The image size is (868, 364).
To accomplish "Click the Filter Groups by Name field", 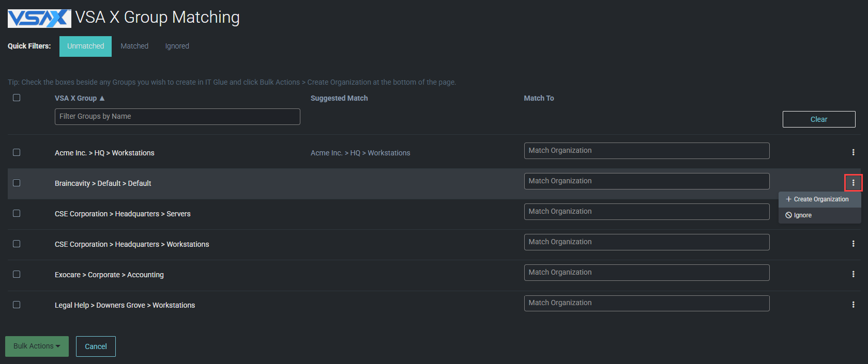I will coord(177,117).
